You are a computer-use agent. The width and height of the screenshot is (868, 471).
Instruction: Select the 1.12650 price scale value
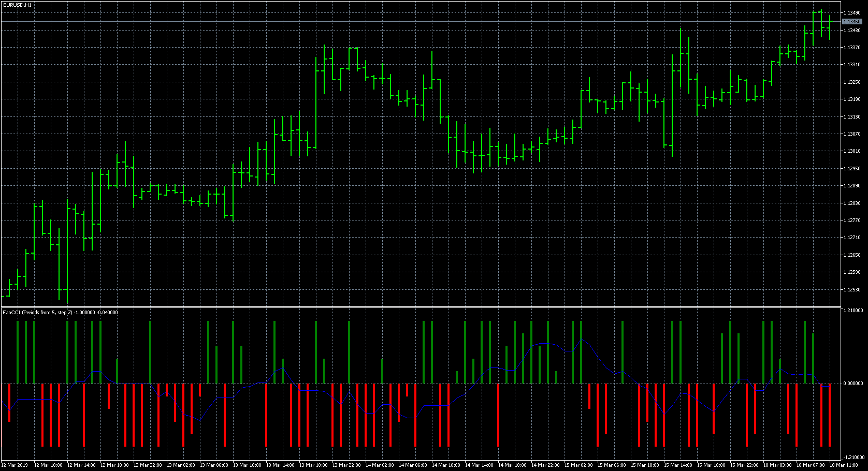(x=852, y=255)
